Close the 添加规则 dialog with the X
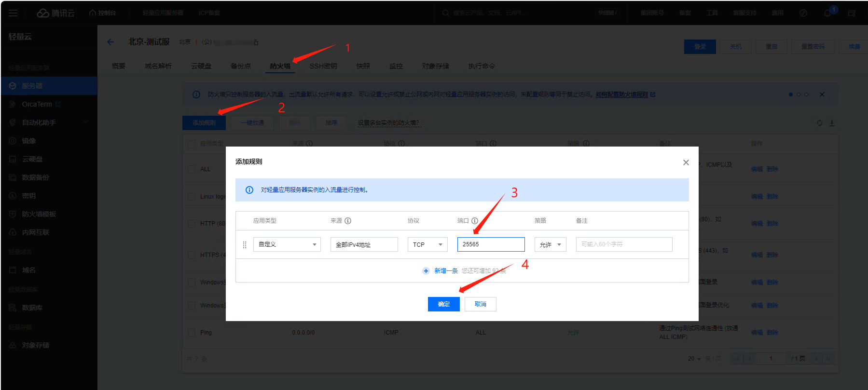This screenshot has height=390, width=868. click(x=686, y=162)
